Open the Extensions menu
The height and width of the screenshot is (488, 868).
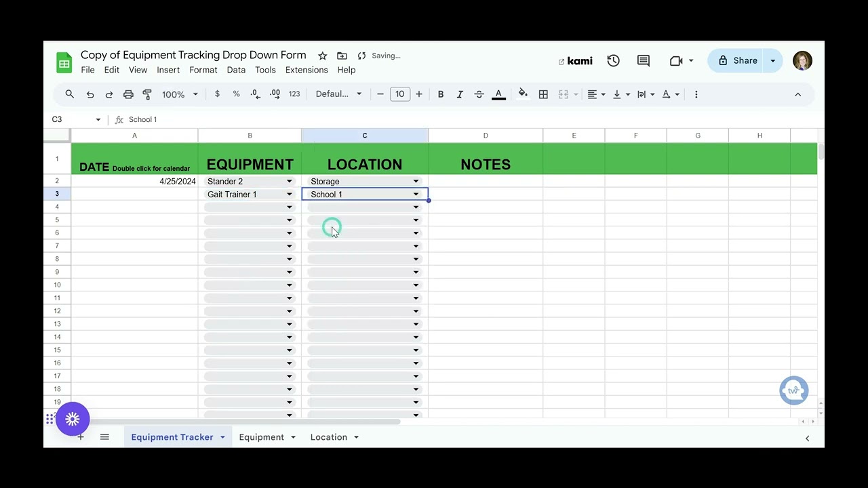click(x=307, y=70)
